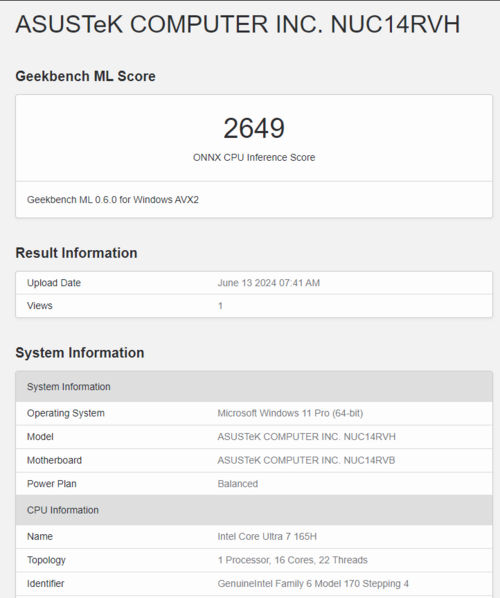The height and width of the screenshot is (598, 500).
Task: Click the System Information section heading
Action: (x=80, y=353)
